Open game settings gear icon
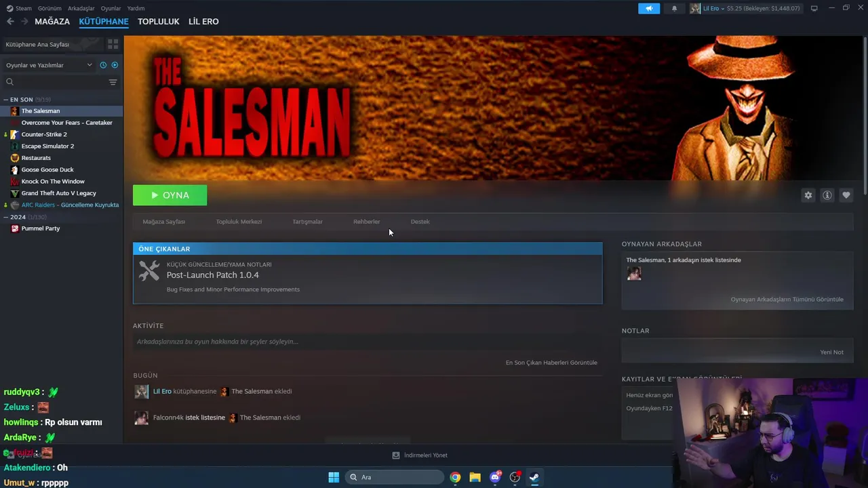Viewport: 868px width, 488px height. [x=808, y=195]
